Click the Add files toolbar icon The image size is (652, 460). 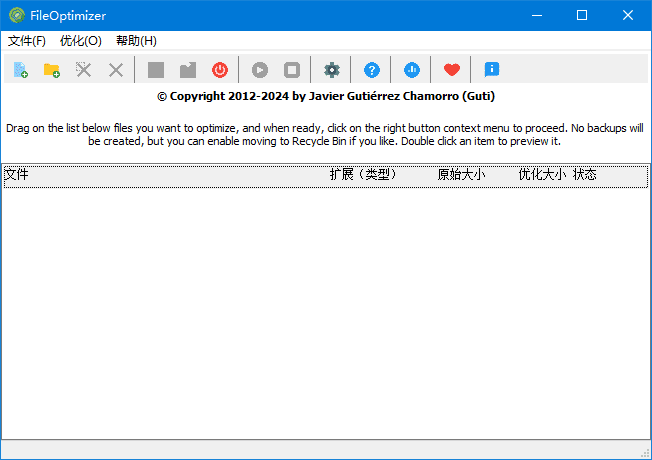click(x=21, y=70)
